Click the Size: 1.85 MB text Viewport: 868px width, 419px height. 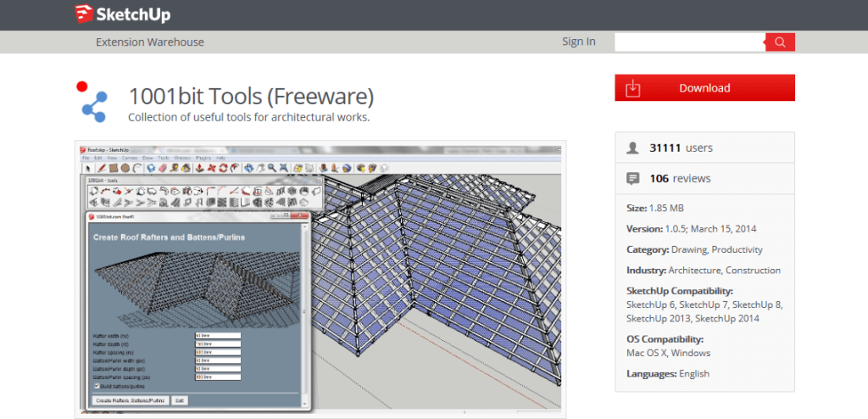(x=655, y=209)
